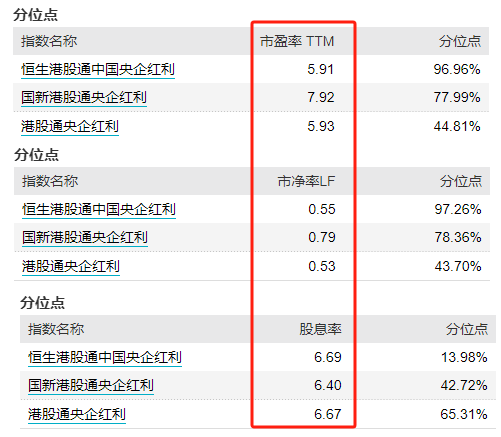Viewport: 501px width, 437px height.
Task: Select the 5.91 PE value cell
Action: coord(320,69)
